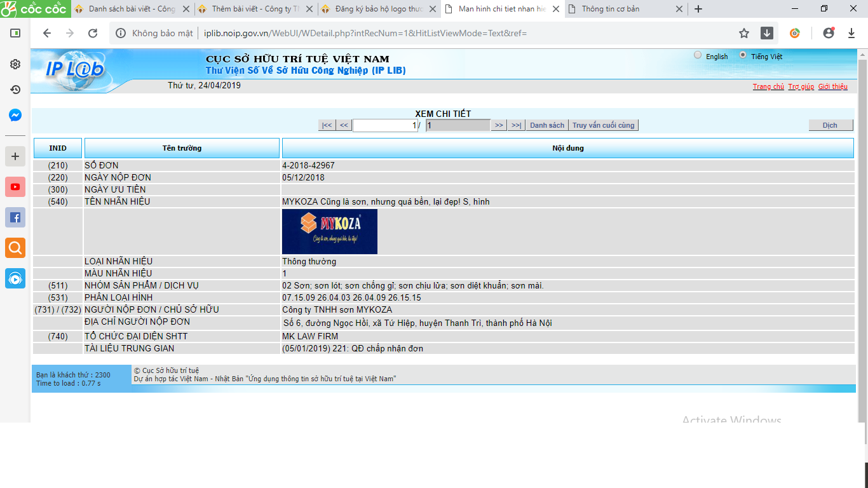Open browsing history from the sidebar
The height and width of the screenshot is (488, 868).
[x=15, y=90]
